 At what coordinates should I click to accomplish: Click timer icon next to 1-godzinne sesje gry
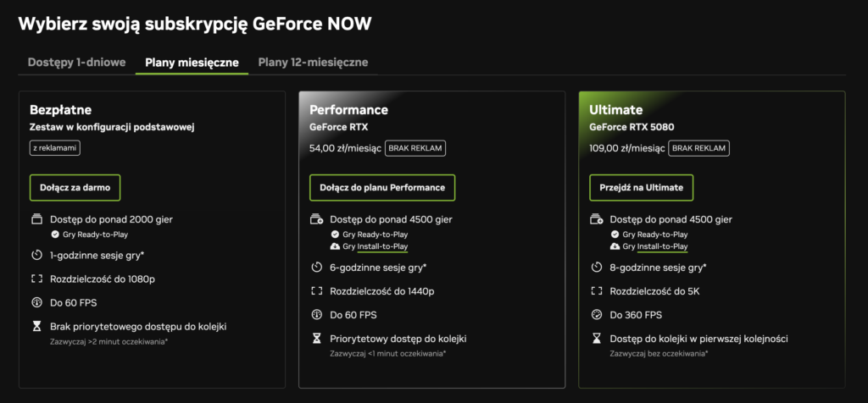[37, 256]
